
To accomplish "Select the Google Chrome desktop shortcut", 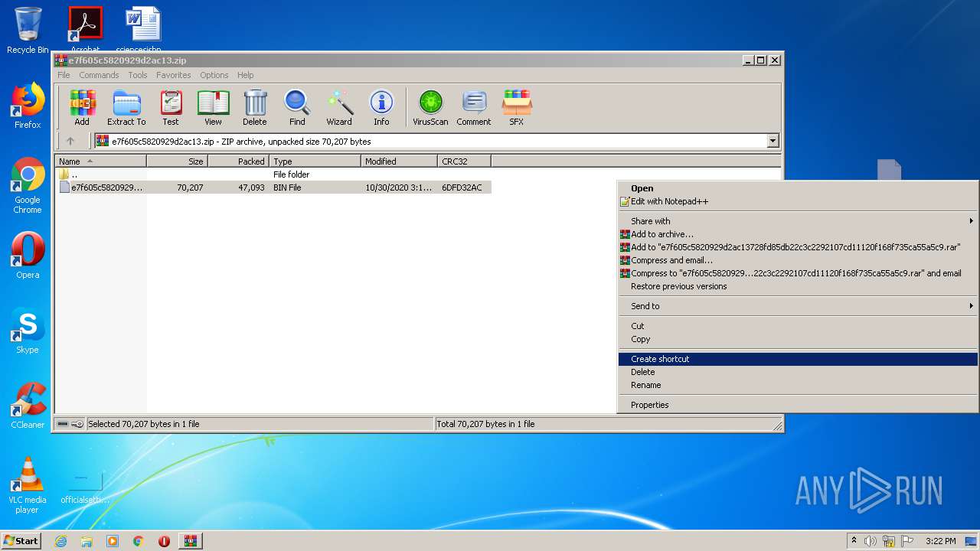I will (28, 185).
